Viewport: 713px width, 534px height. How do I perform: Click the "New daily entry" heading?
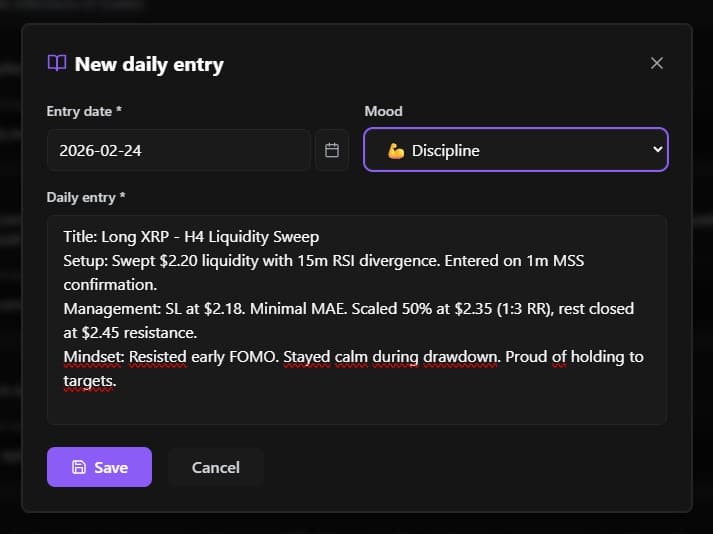(149, 64)
